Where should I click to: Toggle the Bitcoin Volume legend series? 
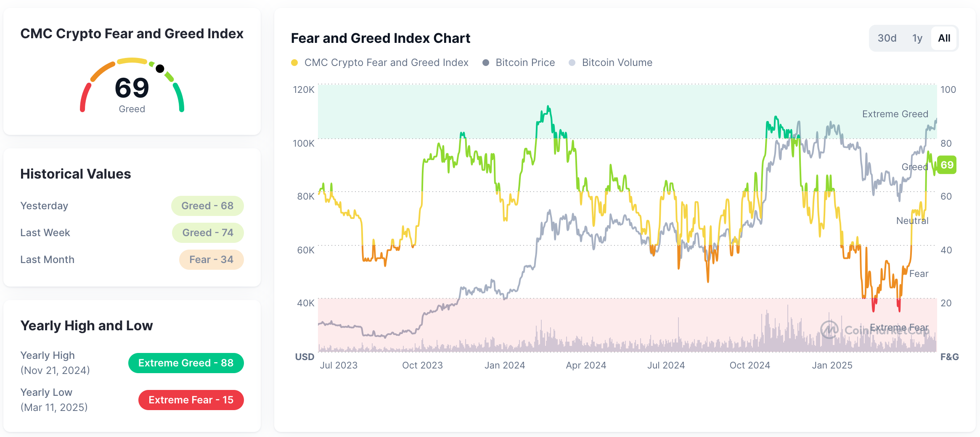(610, 63)
